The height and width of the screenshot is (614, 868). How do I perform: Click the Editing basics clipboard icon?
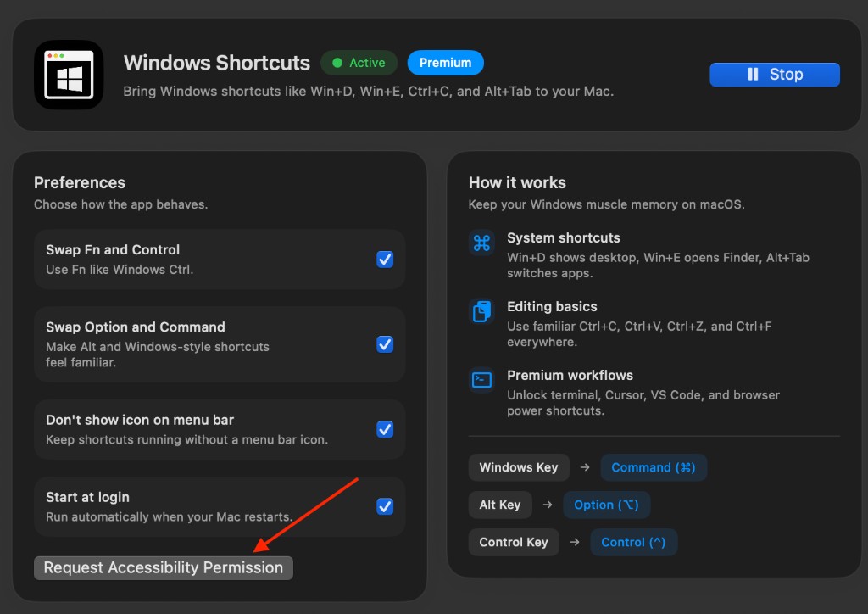pyautogui.click(x=481, y=311)
